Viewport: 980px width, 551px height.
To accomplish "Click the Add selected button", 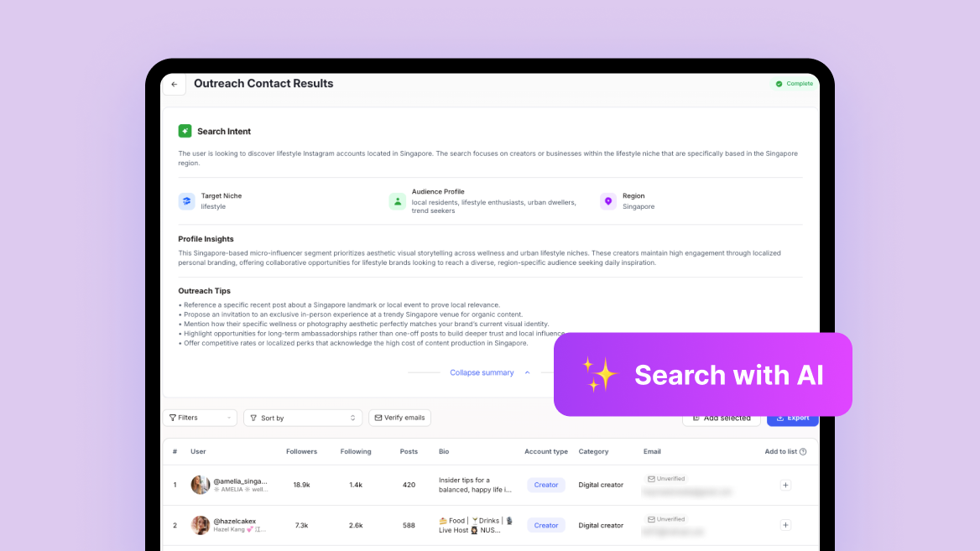I will click(721, 417).
